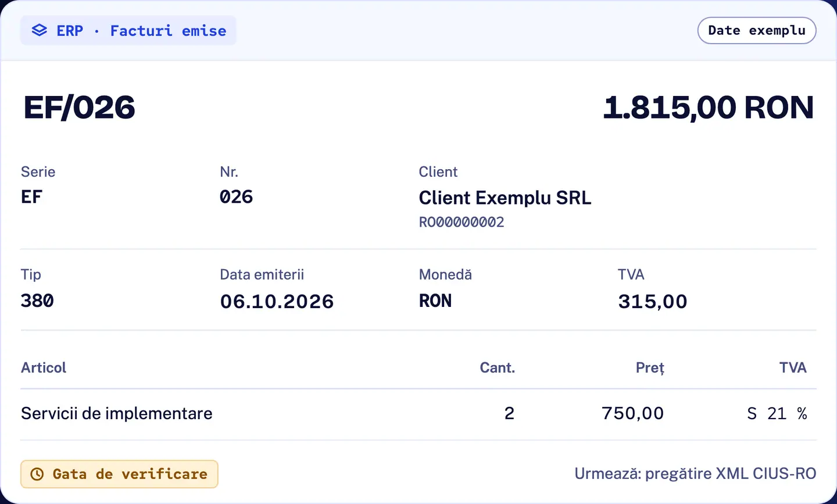The image size is (837, 504).
Task: Click the Nr. field label
Action: [x=229, y=171]
